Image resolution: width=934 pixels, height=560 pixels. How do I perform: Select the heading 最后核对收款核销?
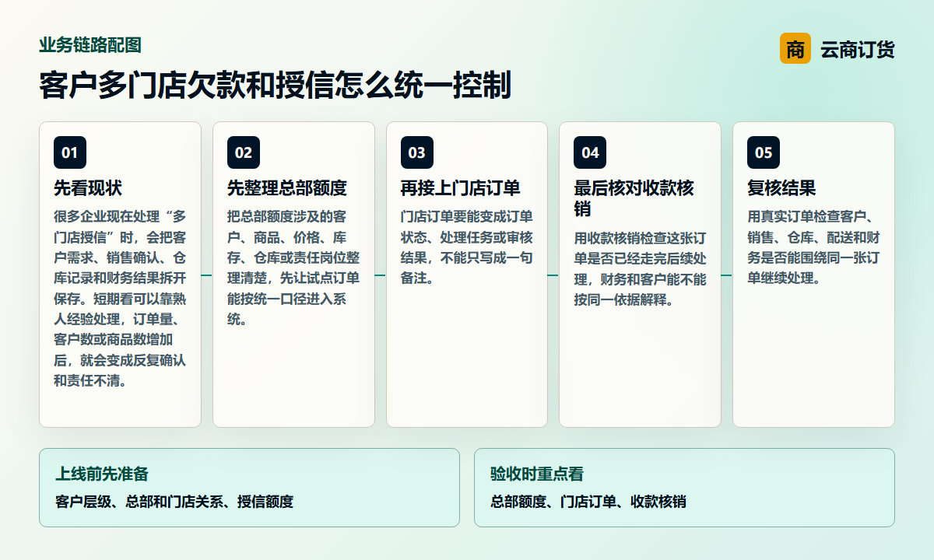(634, 198)
